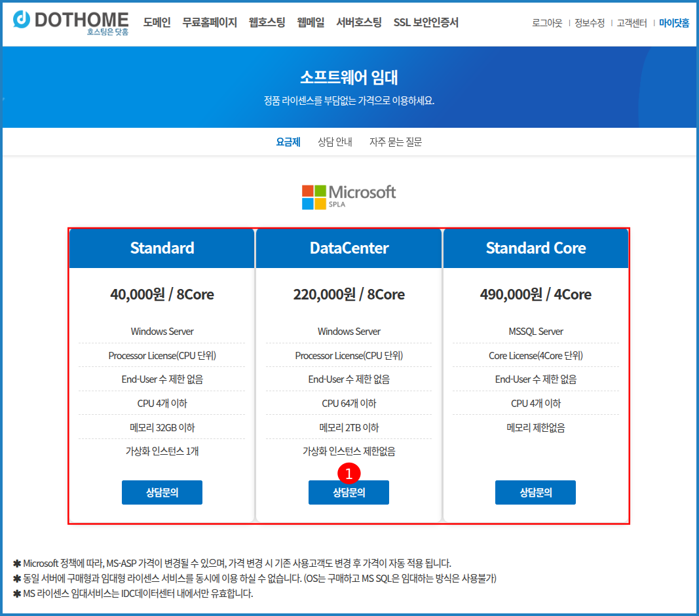Screen dimensions: 699x616
Task: Select 웹메일 in the navigation bar
Action: 311,23
